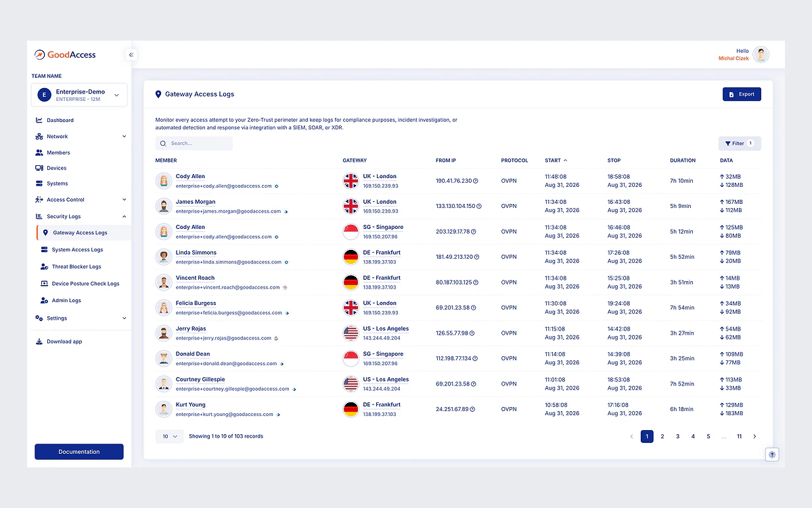Click the info icon beside 24.251.67.89
The width and height of the screenshot is (812, 508).
pos(473,409)
